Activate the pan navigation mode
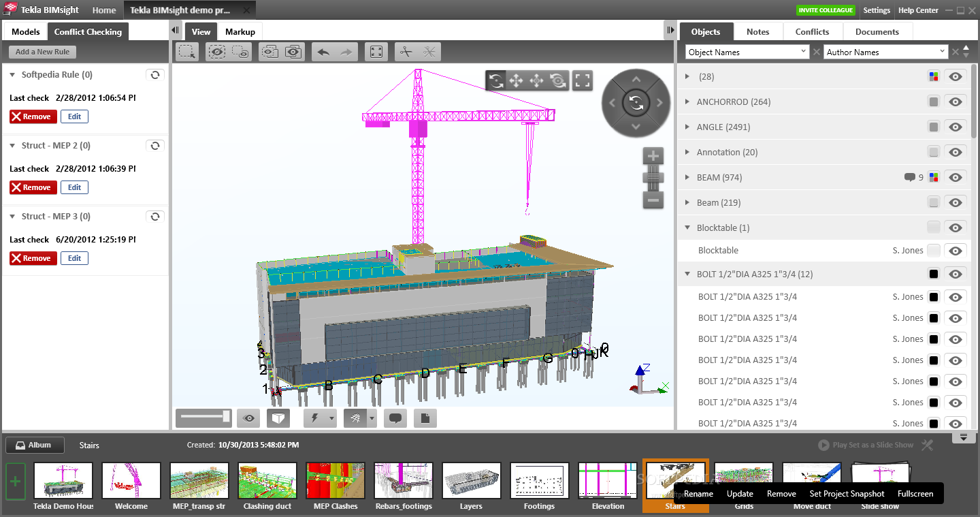 coord(517,81)
